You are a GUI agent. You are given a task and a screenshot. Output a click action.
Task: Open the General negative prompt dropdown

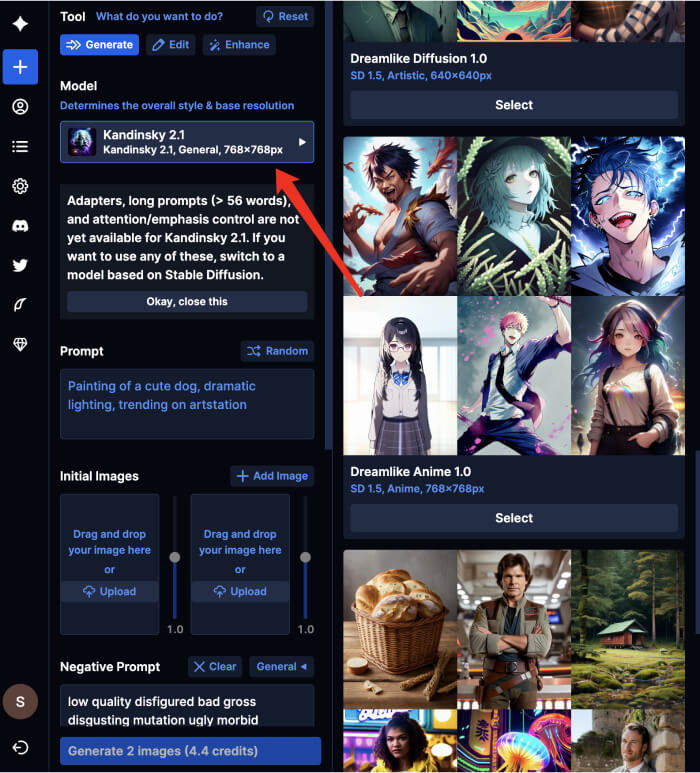282,667
